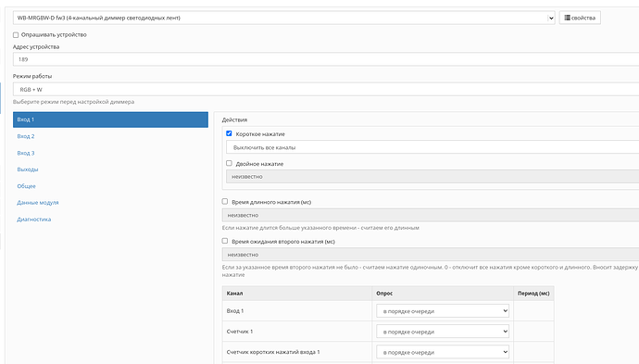Enable the Двойное нажатие checkbox
The image size is (639, 364).
click(x=229, y=163)
